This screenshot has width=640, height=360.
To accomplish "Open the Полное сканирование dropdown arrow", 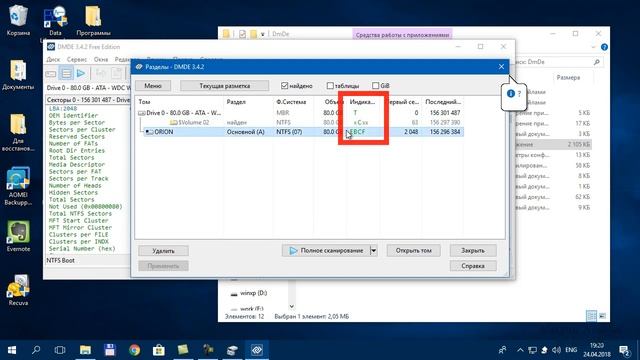I will pyautogui.click(x=373, y=250).
